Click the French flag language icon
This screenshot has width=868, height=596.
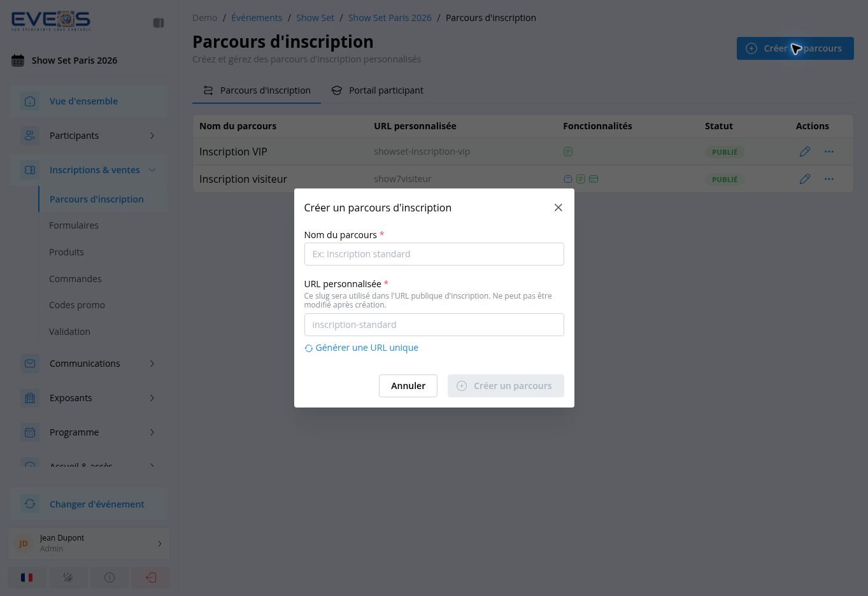27,578
